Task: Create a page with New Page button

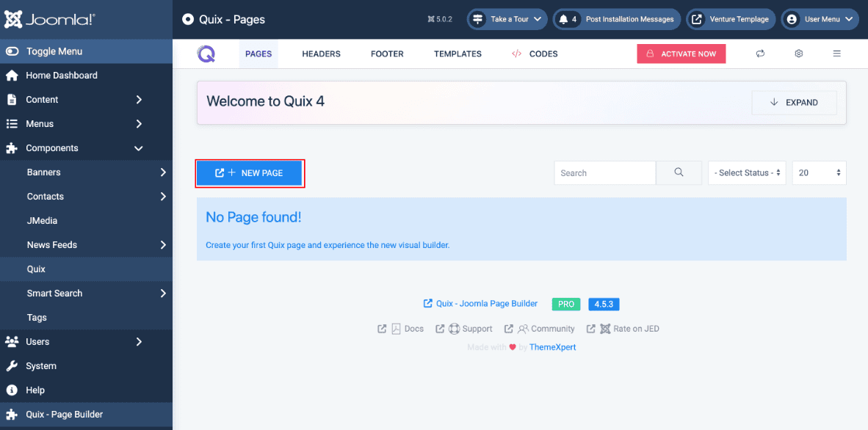Action: (250, 173)
